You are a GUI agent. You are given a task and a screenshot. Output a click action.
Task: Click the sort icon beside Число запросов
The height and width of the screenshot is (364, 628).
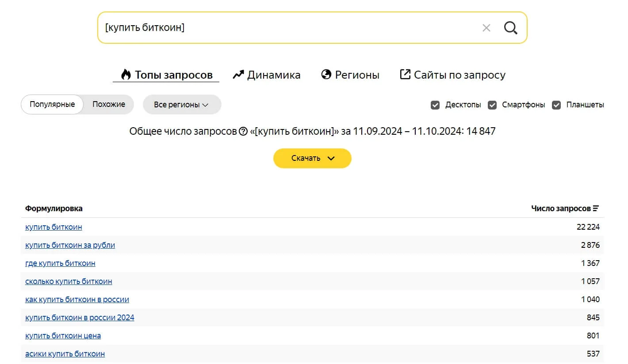click(596, 209)
